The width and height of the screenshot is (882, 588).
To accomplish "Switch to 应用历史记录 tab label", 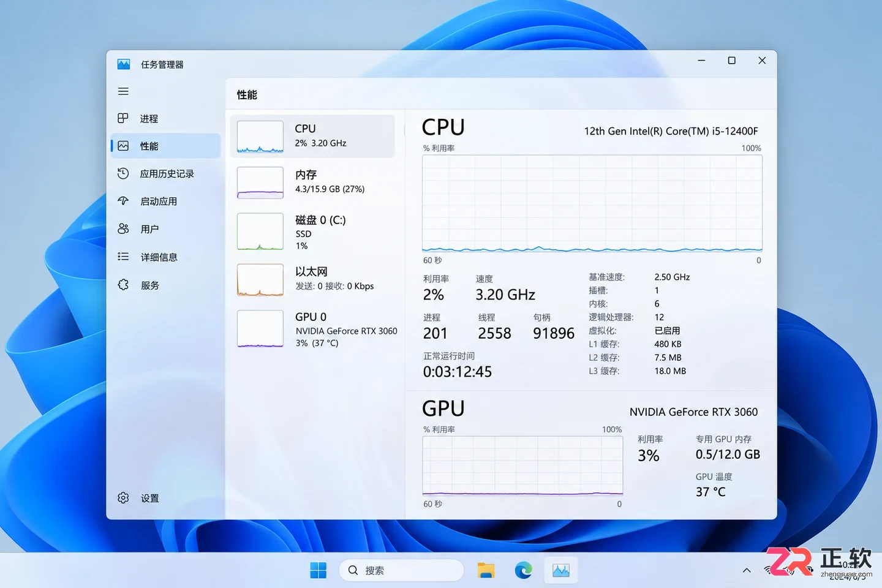I will click(x=167, y=174).
